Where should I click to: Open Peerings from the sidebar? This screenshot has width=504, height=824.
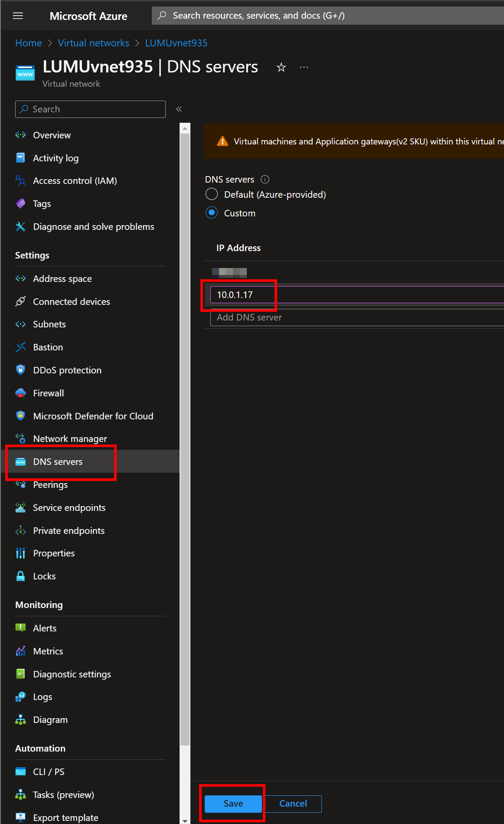pos(50,485)
